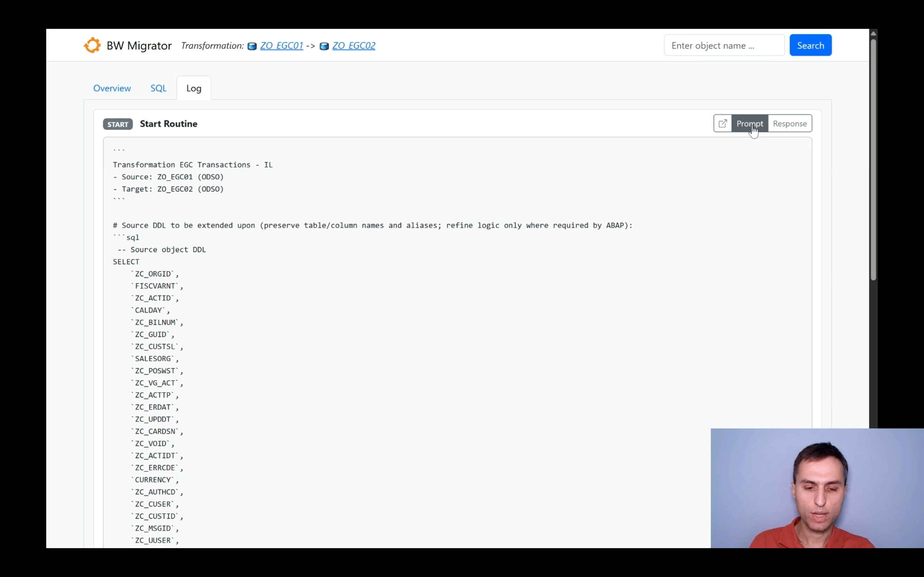Switch to the SQL tab
The width and height of the screenshot is (924, 577).
[x=158, y=88]
